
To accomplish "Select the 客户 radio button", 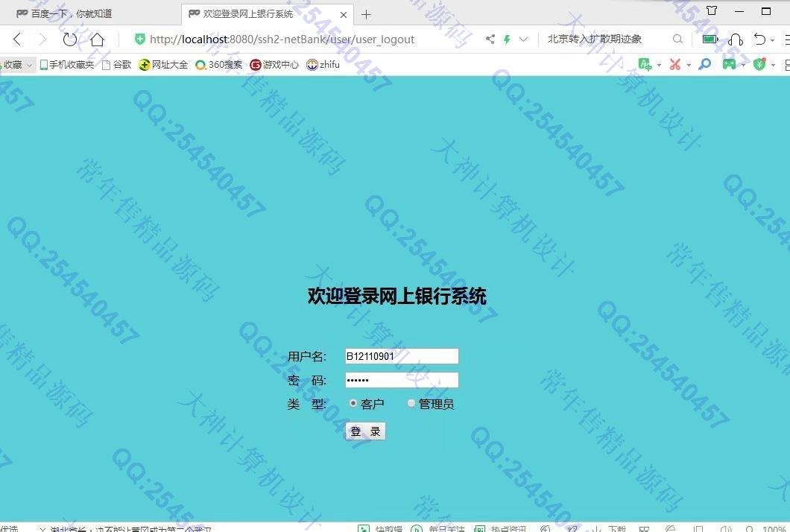I will [353, 403].
